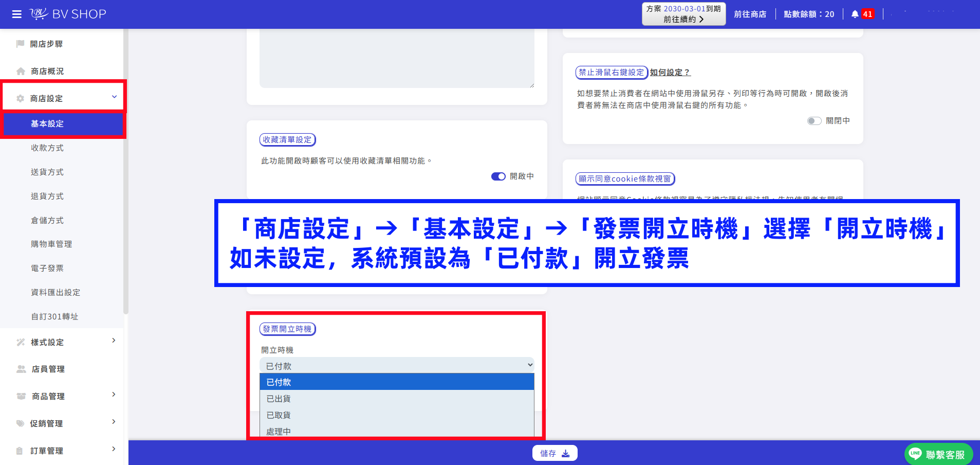Expand the 訂單管理 chevron
Viewport: 980px width, 465px height.
[114, 449]
